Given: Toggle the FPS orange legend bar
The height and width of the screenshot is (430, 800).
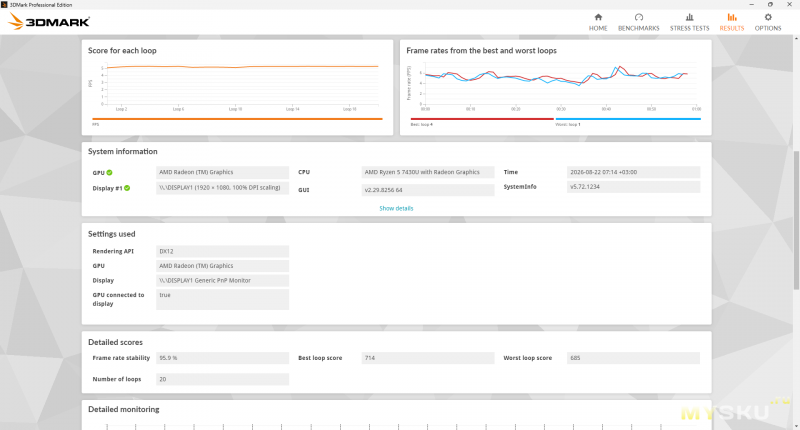Looking at the screenshot, I should click(x=237, y=119).
